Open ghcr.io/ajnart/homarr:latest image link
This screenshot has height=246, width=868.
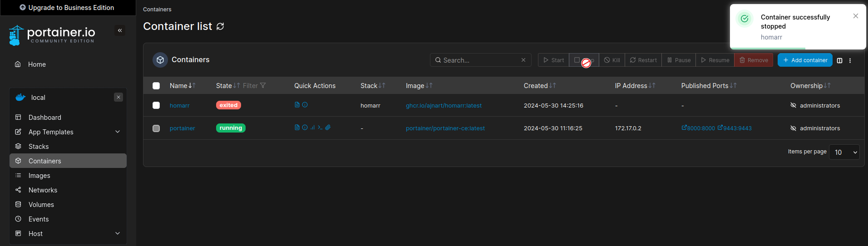[x=444, y=105]
